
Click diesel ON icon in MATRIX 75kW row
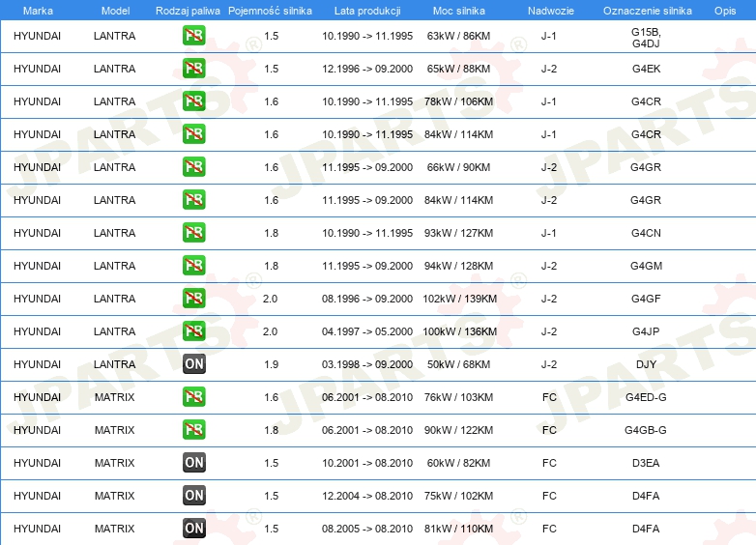click(193, 495)
